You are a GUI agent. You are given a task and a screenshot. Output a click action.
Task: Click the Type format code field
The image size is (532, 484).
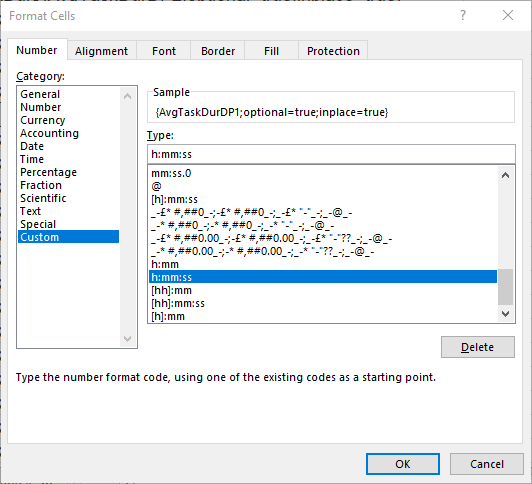click(x=331, y=154)
